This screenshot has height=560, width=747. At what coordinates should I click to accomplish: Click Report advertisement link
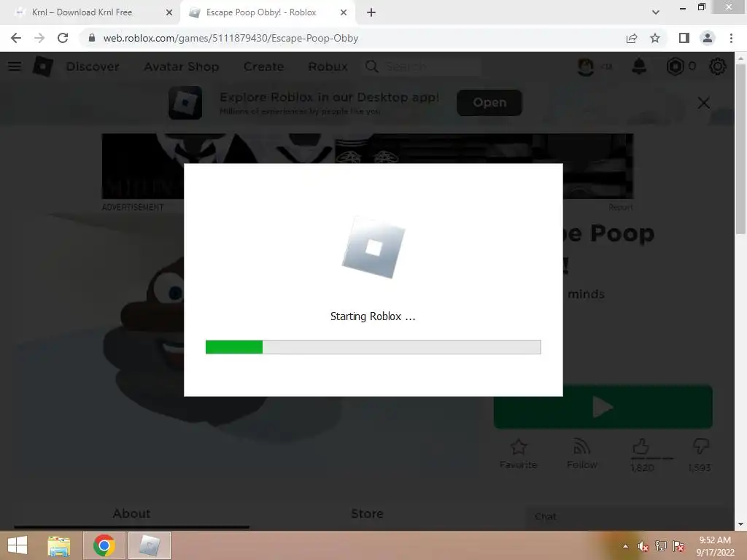620,207
